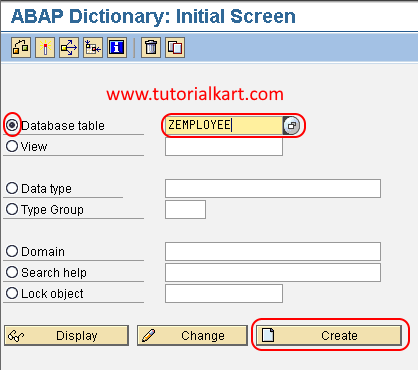Click the Domain input field
The width and height of the screenshot is (418, 370).
(x=273, y=252)
